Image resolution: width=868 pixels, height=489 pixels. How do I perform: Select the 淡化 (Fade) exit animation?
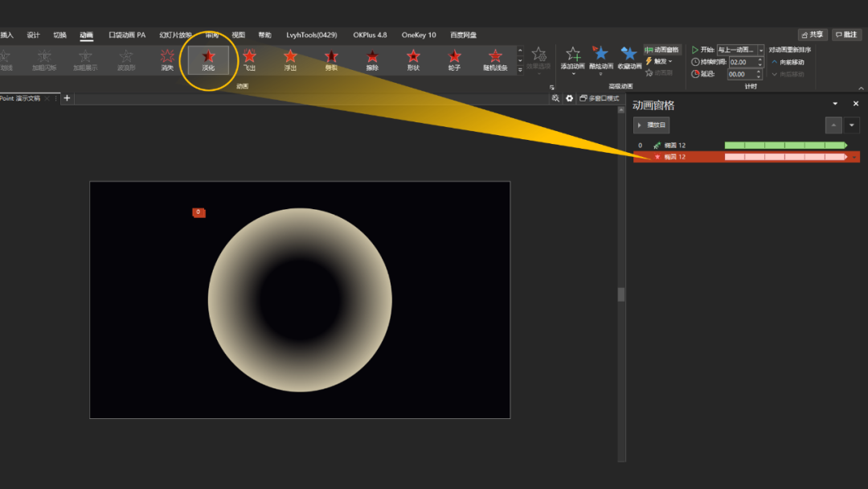208,60
